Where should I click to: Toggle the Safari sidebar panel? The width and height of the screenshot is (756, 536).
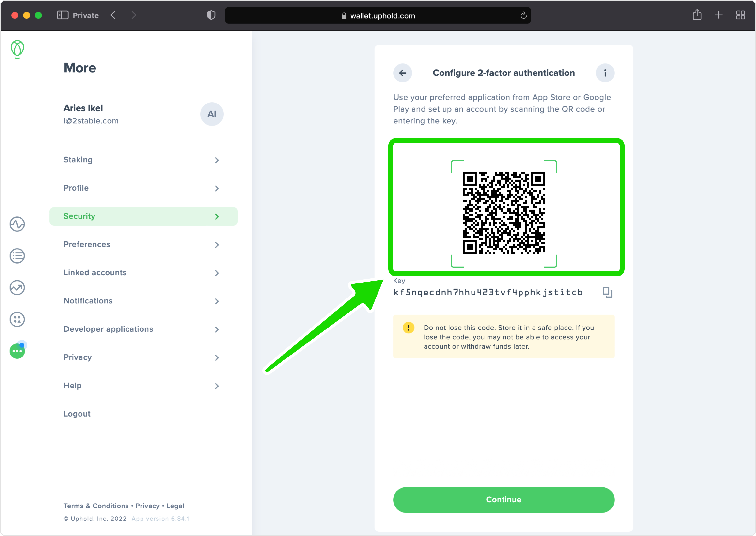63,15
